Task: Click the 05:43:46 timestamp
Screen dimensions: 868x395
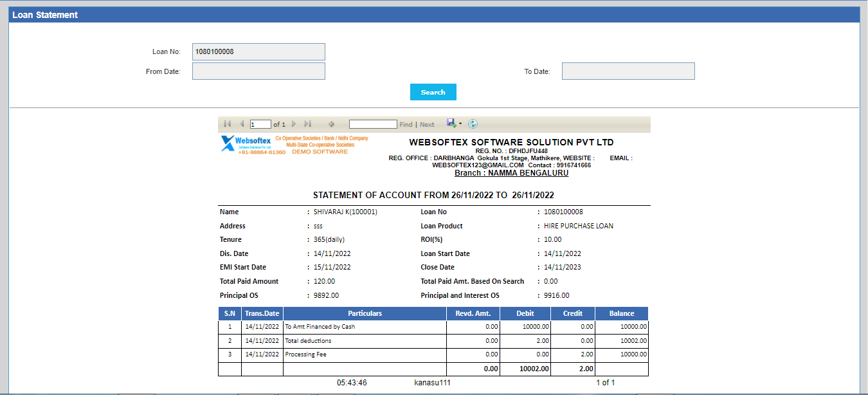Action: tap(352, 383)
